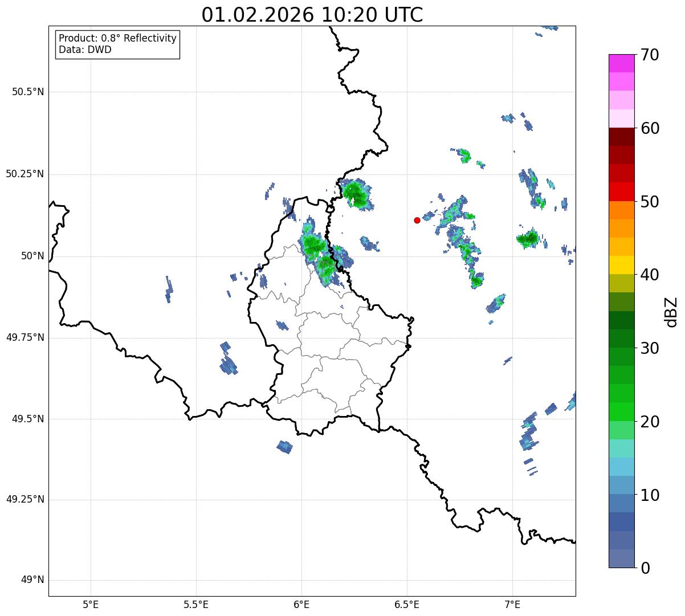Image resolution: width=685 pixels, height=616 pixels.
Task: Click the green echo cell near 50.05°N 7.1°E
Action: pyautogui.click(x=529, y=238)
